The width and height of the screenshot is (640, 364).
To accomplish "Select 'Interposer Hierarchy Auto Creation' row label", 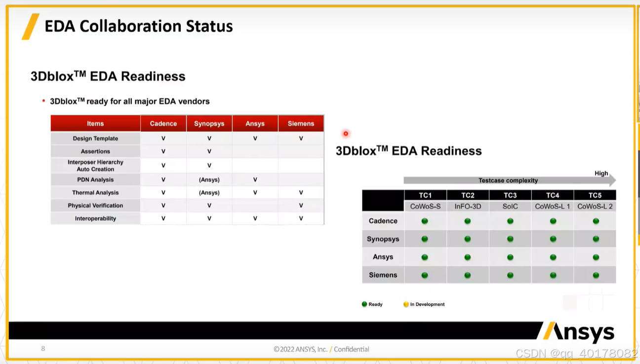I will [95, 165].
